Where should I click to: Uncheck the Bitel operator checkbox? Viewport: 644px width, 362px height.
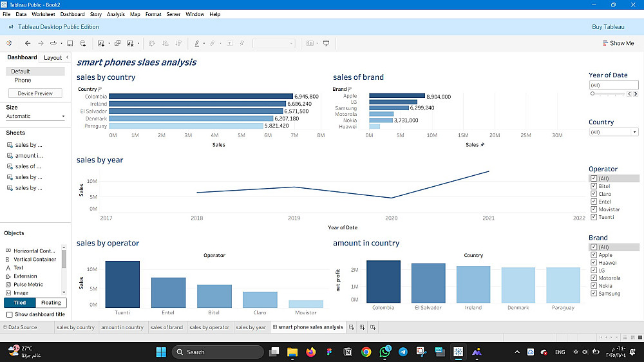594,186
